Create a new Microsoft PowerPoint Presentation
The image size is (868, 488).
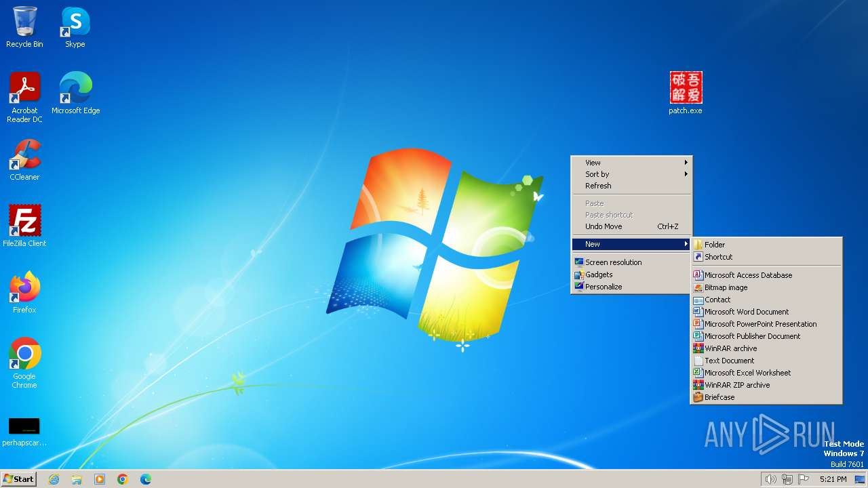[766, 324]
